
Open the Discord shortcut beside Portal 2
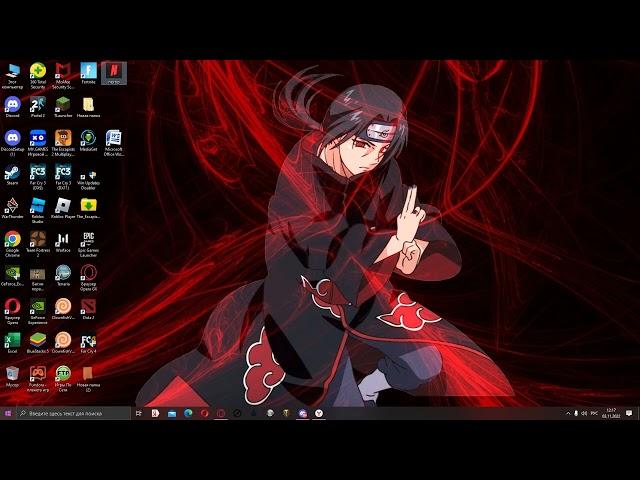tap(12, 107)
